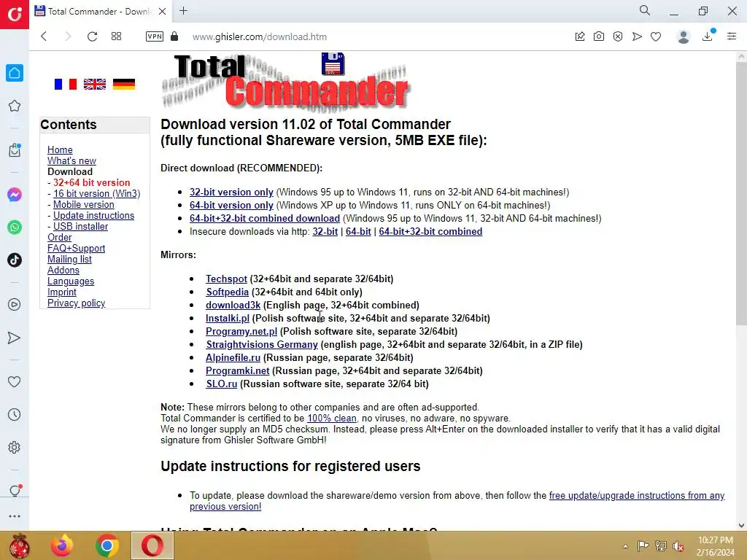The width and height of the screenshot is (747, 560).
Task: Switch site to German flag
Action: 124,85
